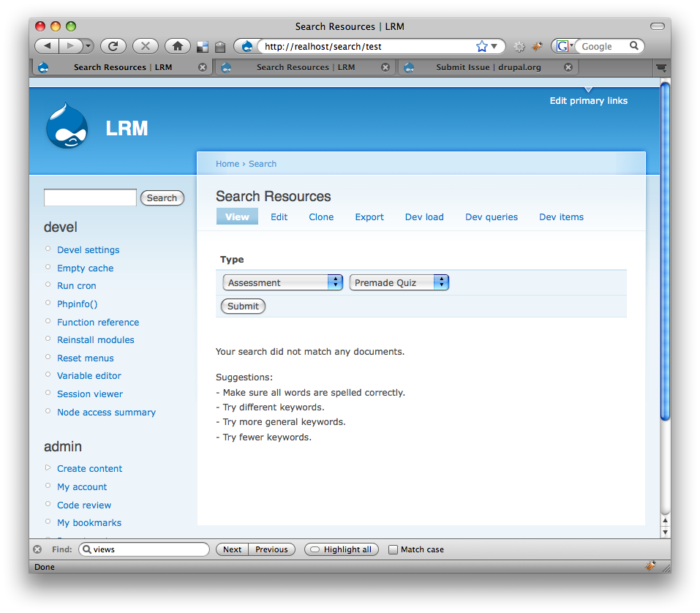Open the Assessment type dropdown
The height and width of the screenshot is (613, 700).
pos(282,282)
